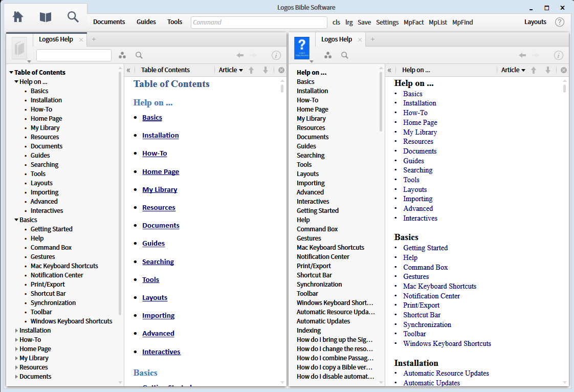
Task: Open the Interactives link in Logos6 Help article
Action: coord(161,352)
